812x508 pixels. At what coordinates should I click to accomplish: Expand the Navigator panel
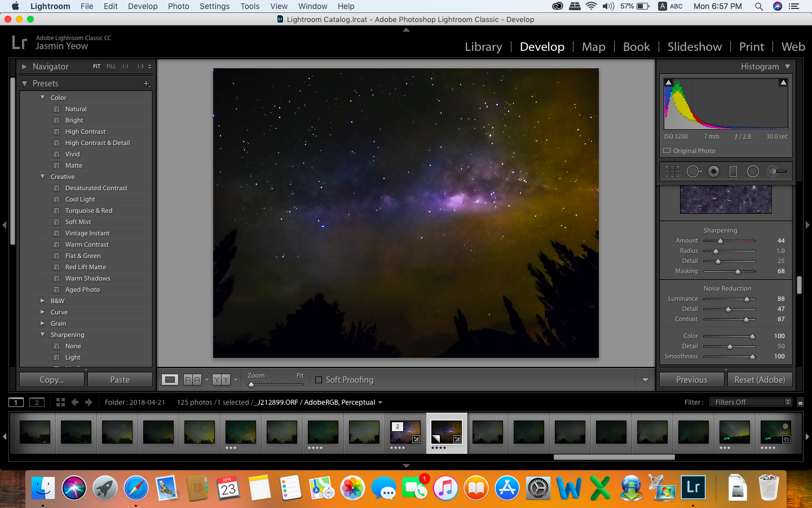[x=24, y=67]
